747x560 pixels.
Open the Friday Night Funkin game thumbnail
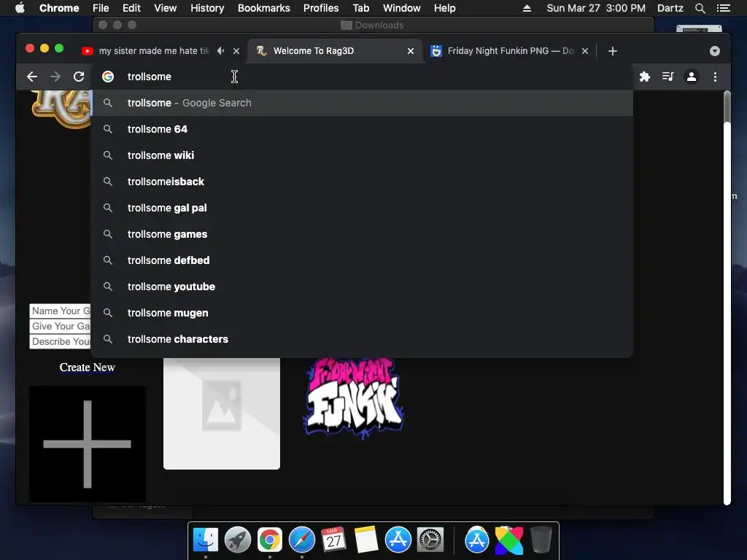(353, 397)
